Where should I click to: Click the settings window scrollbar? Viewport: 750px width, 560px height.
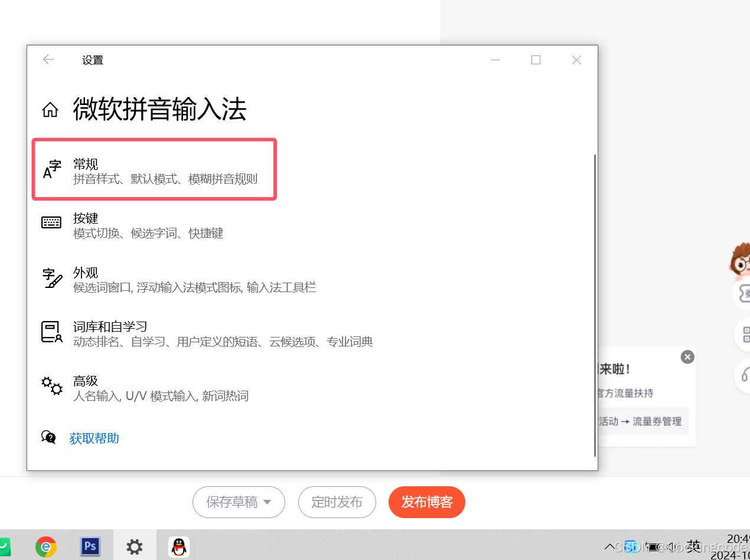pos(595,305)
